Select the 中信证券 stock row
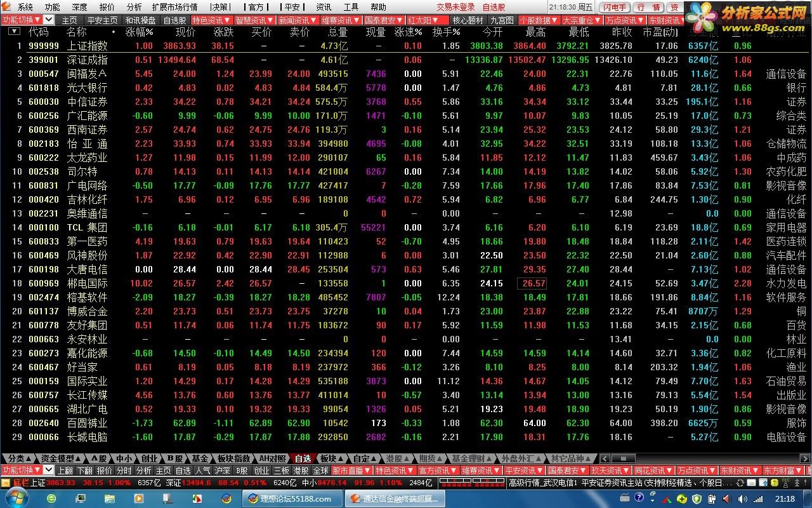812x508 pixels. (406, 102)
